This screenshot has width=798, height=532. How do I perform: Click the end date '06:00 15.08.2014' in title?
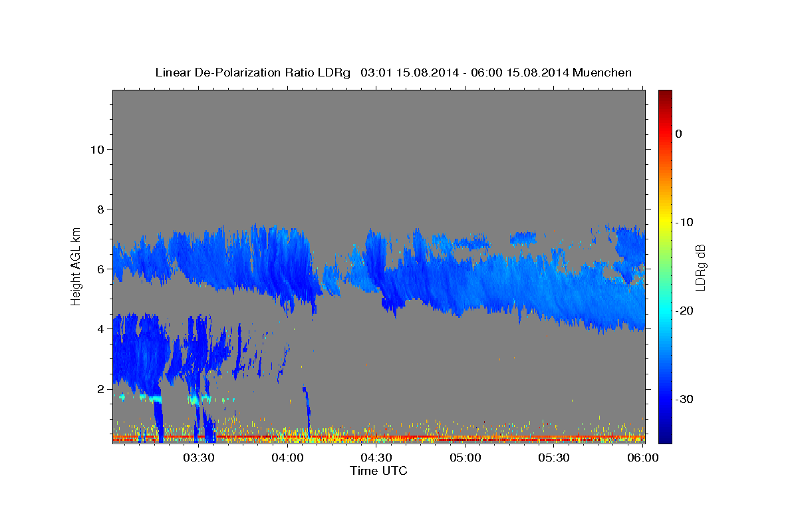pyautogui.click(x=520, y=72)
